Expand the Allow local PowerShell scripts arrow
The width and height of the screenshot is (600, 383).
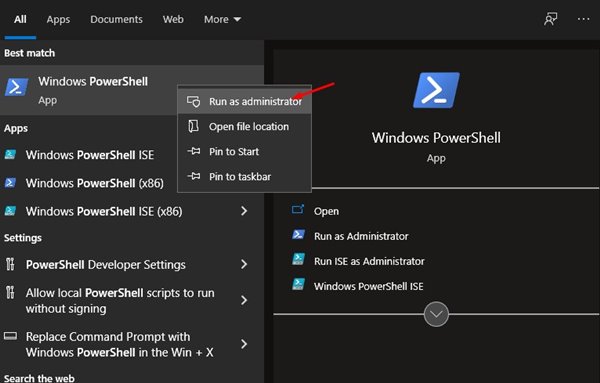click(244, 300)
